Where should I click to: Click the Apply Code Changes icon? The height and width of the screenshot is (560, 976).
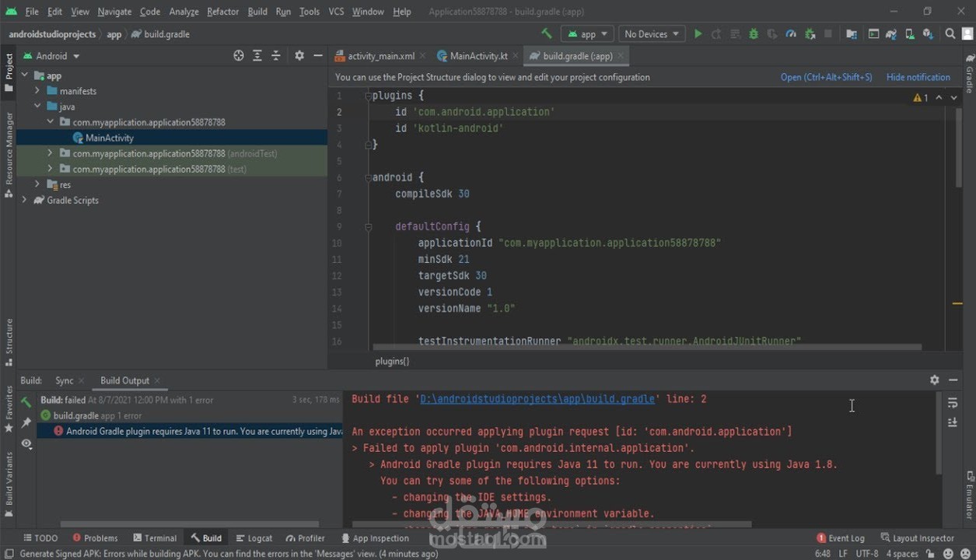735,34
